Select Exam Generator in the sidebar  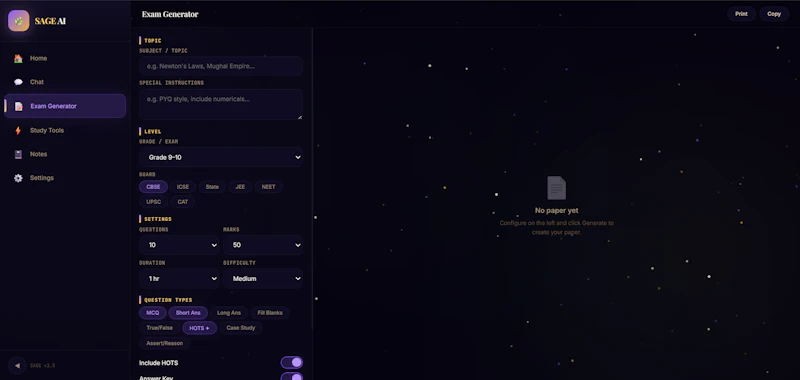click(65, 106)
